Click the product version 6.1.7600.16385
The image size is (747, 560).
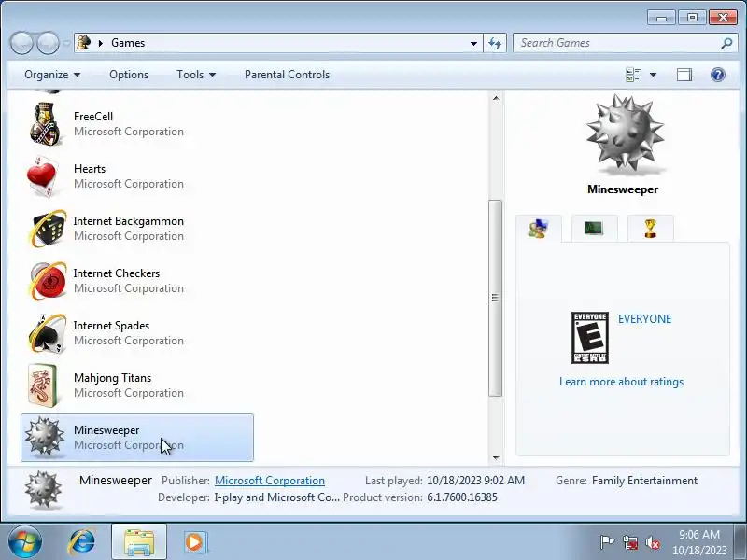(462, 497)
